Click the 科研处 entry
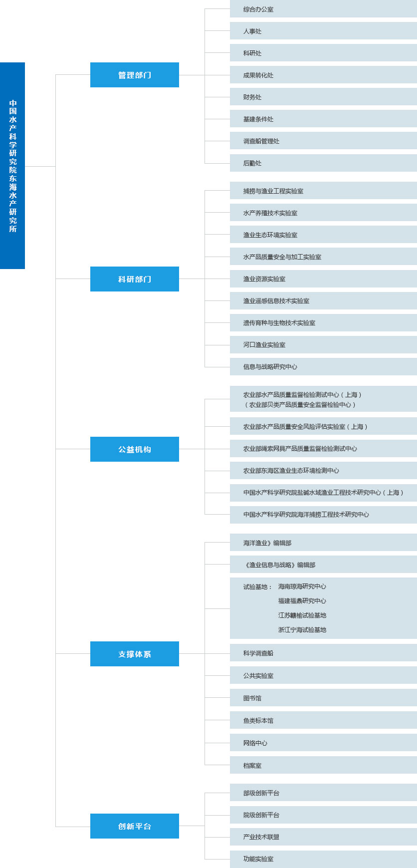The height and width of the screenshot is (868, 417). (x=323, y=53)
